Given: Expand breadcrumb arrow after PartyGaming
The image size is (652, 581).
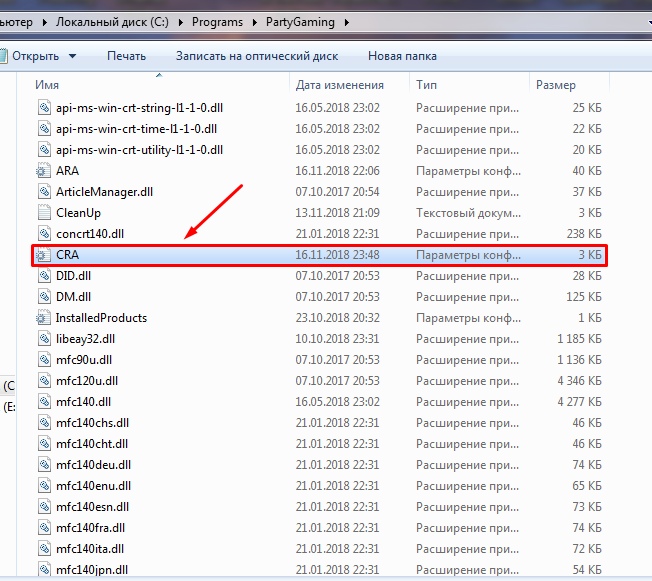Looking at the screenshot, I should click(346, 22).
